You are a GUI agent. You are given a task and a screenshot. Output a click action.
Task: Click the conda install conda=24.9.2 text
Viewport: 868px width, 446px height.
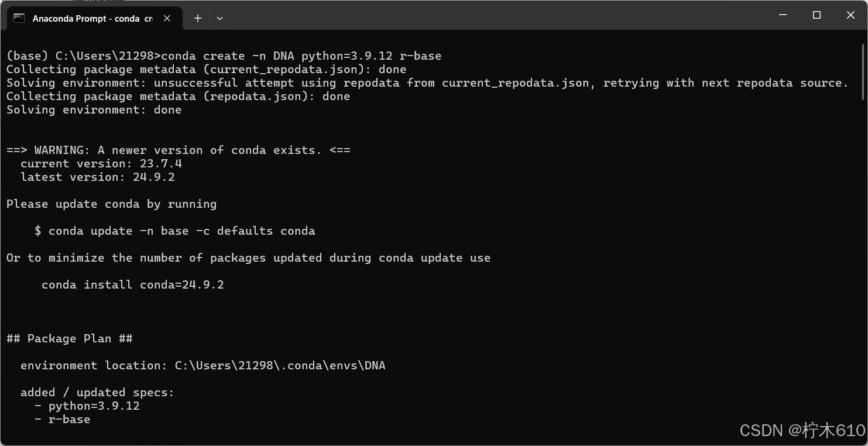pos(132,284)
